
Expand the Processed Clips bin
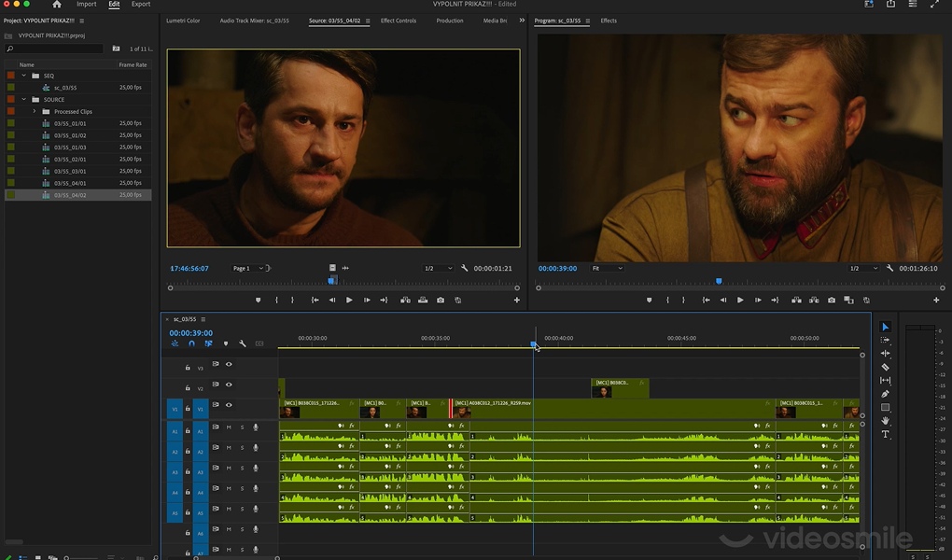[x=34, y=111]
